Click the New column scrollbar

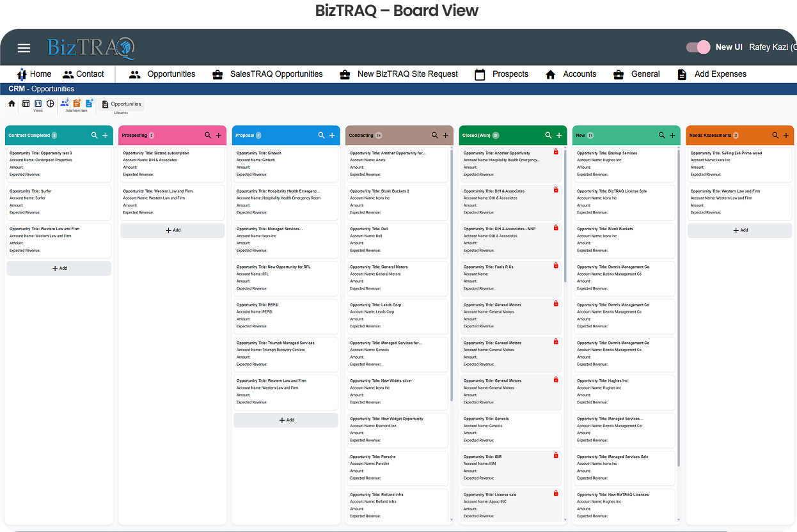tap(679, 307)
